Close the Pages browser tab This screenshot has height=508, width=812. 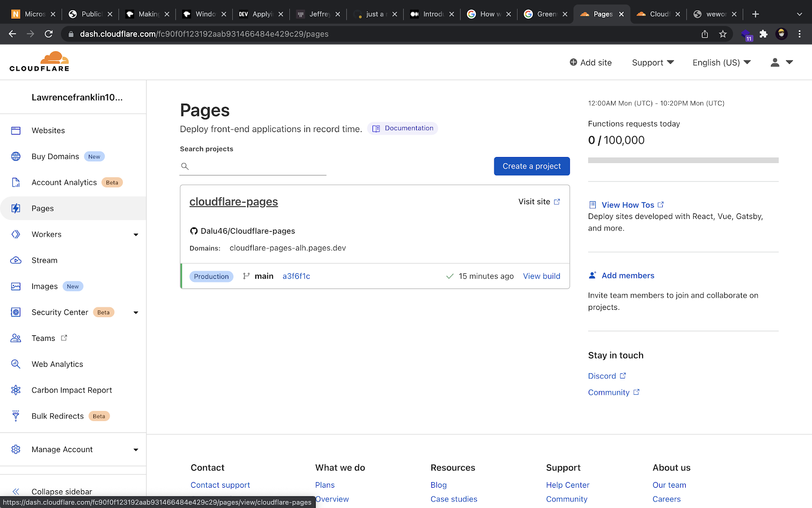coord(621,14)
